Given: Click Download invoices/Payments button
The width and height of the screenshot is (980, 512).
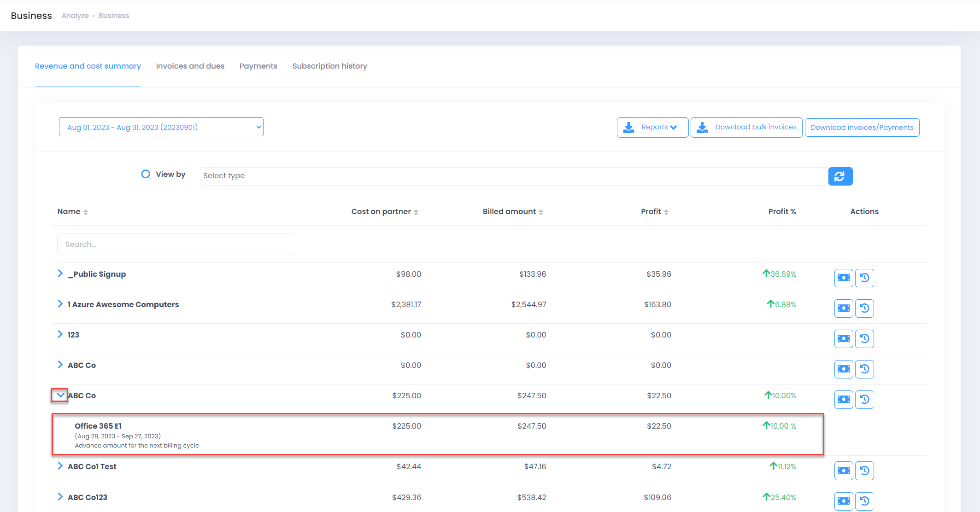Looking at the screenshot, I should pos(862,128).
